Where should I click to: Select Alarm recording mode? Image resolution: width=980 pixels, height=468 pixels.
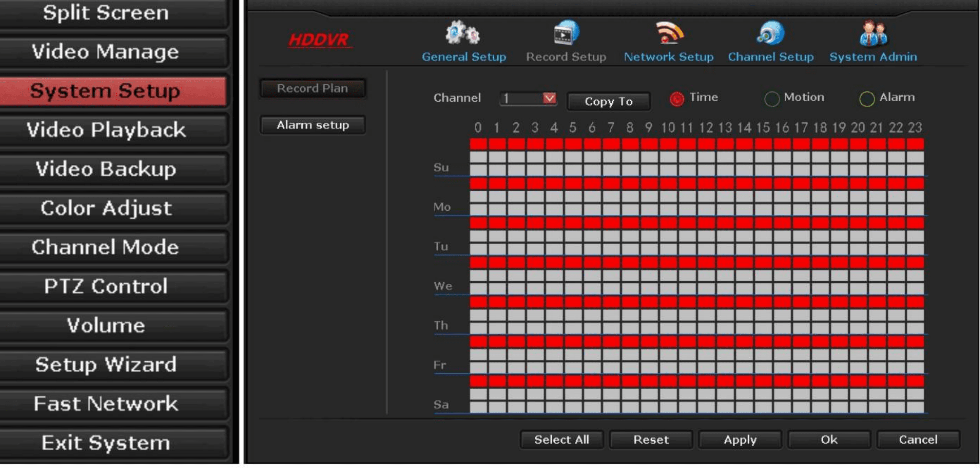pos(867,99)
